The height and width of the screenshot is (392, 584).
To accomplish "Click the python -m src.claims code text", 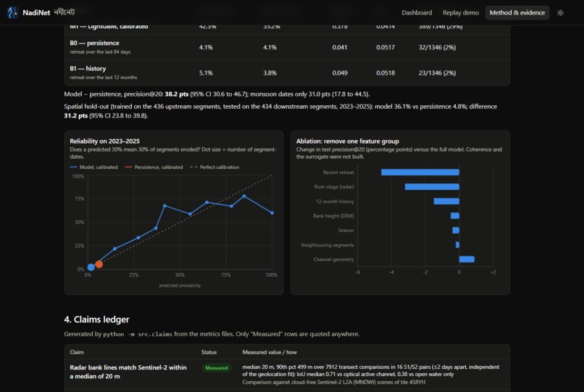I will tap(138, 334).
